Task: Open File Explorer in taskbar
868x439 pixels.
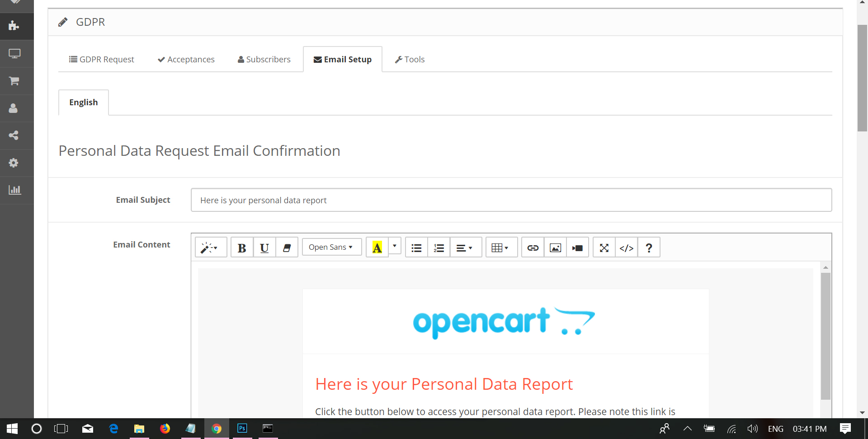Action: point(139,429)
